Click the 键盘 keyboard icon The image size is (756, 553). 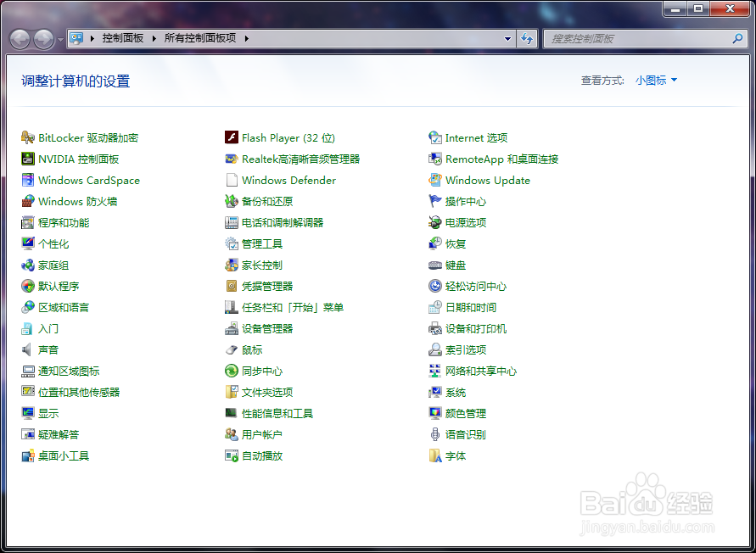point(435,265)
